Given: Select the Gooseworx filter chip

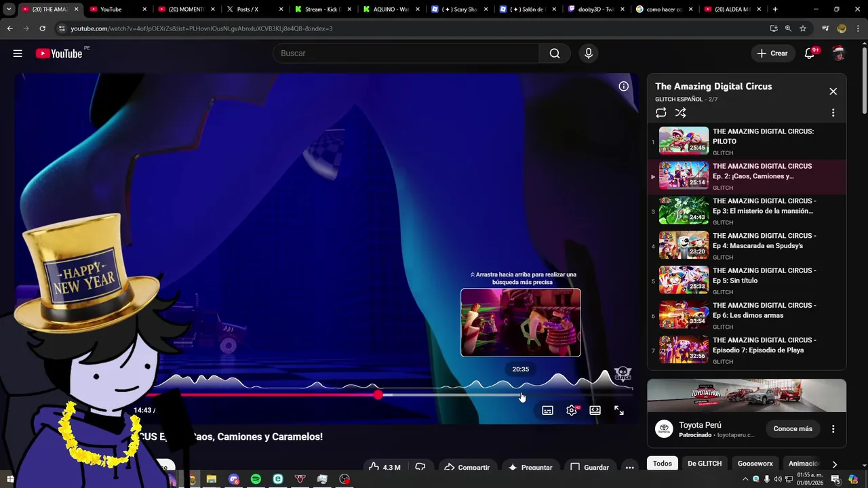Looking at the screenshot, I should 755,464.
